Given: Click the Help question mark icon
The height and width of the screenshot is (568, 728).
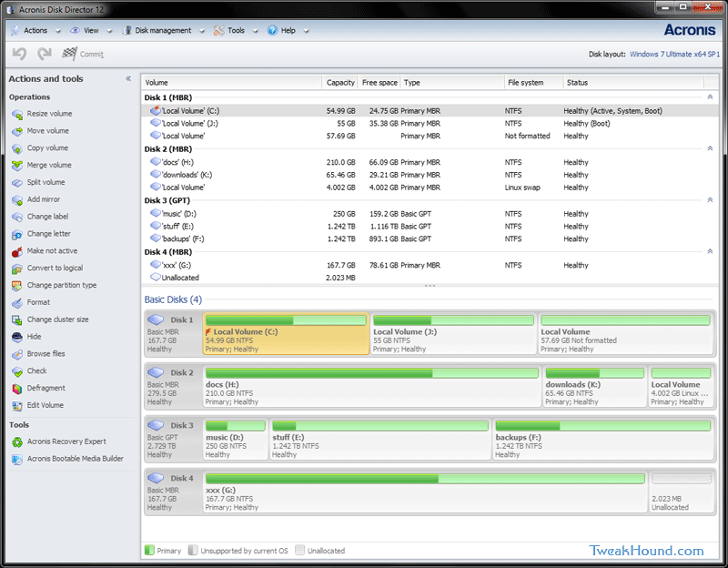Looking at the screenshot, I should (x=272, y=31).
